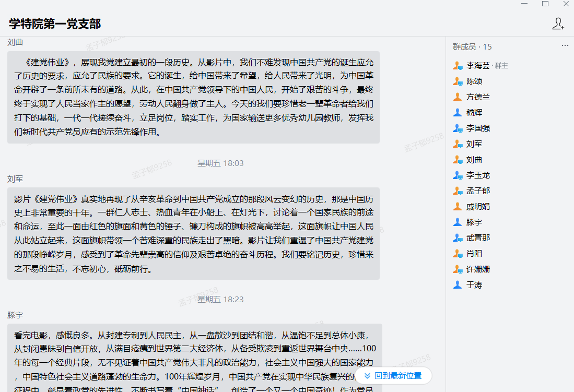The height and width of the screenshot is (392, 574).
Task: Open the group members more options menu
Action: click(565, 46)
